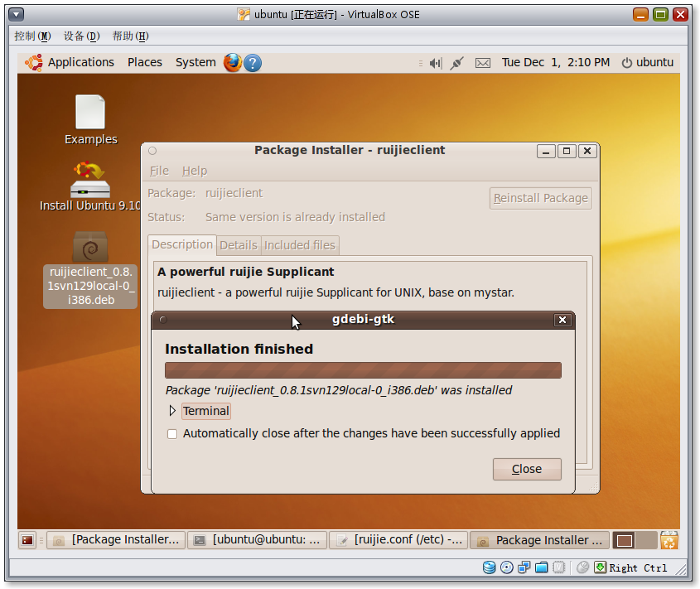
Task: Open the VirtualBox title bar window menu arrow
Action: (x=16, y=15)
